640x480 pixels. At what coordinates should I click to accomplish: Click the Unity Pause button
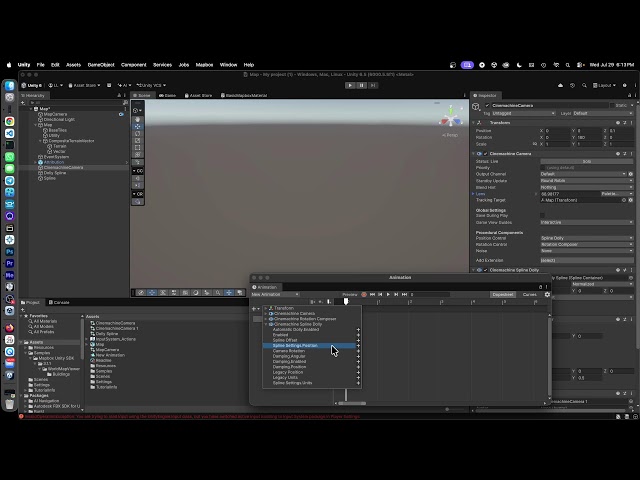[362, 85]
